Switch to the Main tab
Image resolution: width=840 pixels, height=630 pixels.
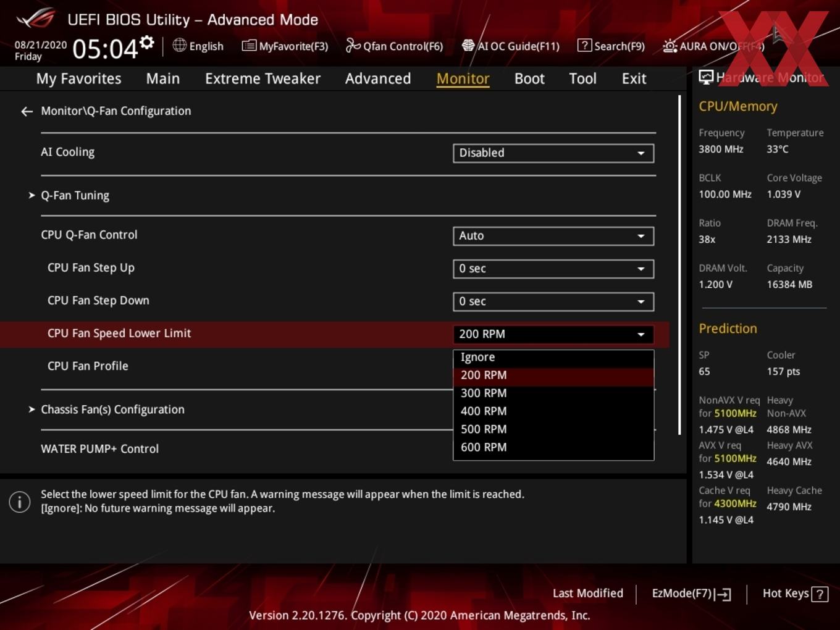point(163,79)
